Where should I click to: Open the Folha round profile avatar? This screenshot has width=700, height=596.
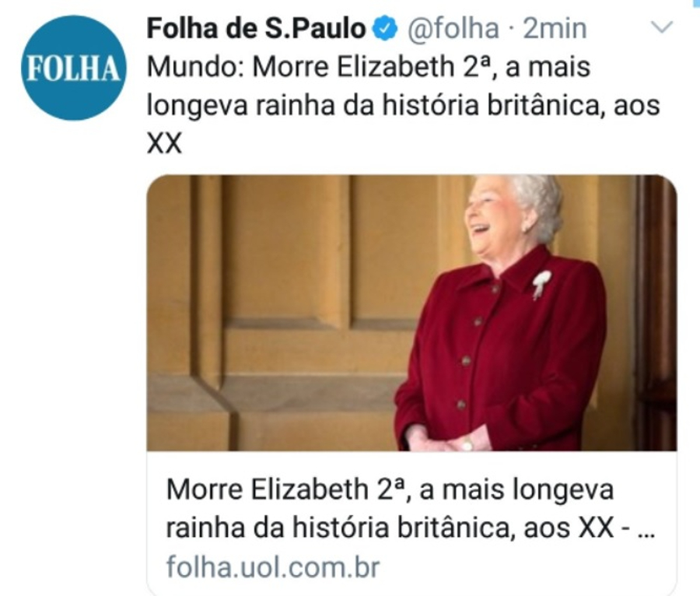coord(74,68)
